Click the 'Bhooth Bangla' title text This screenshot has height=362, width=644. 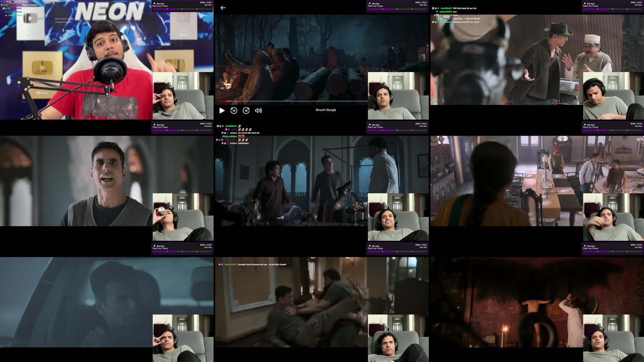click(326, 110)
